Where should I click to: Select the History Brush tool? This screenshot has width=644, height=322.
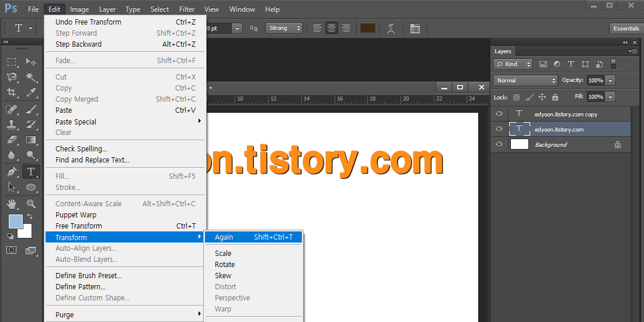[x=31, y=124]
